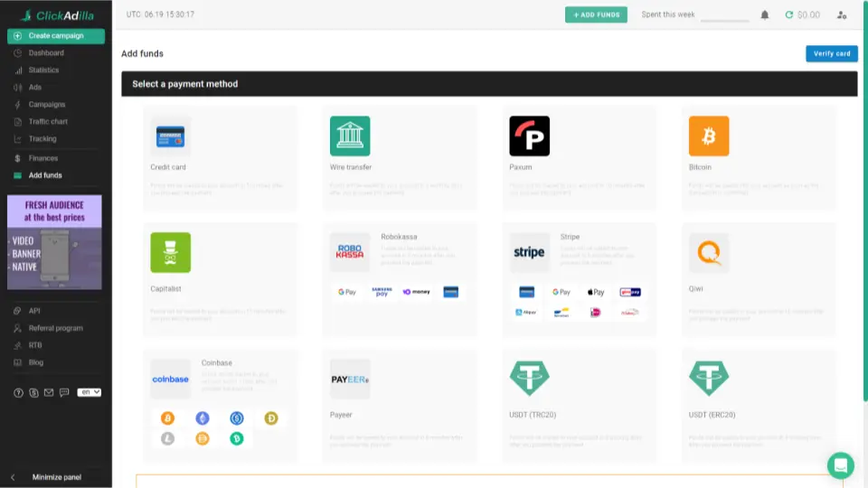The image size is (868, 488).
Task: Pick the Bitcoin payment icon
Action: [709, 136]
